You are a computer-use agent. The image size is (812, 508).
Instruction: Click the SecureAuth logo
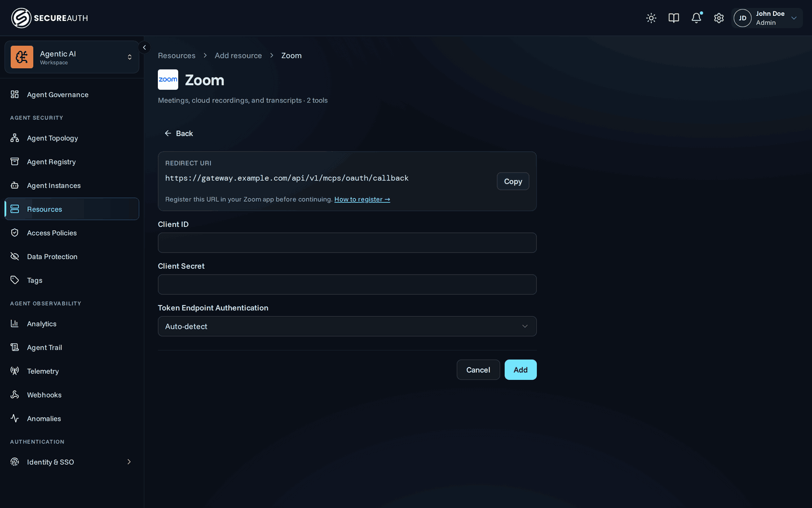pyautogui.click(x=50, y=18)
